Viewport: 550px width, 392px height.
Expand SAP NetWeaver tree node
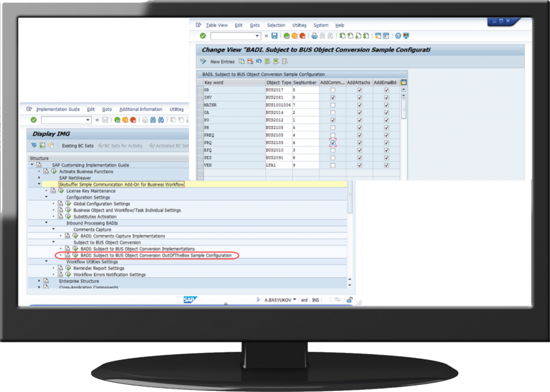pyautogui.click(x=39, y=178)
